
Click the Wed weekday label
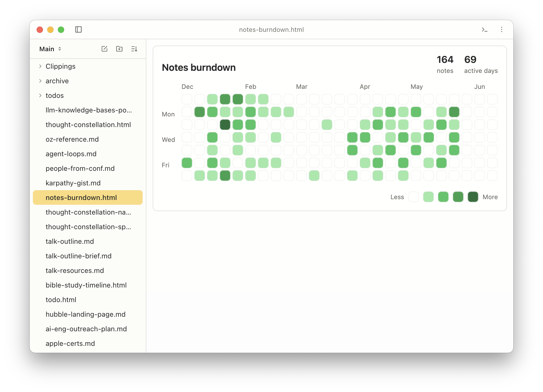pyautogui.click(x=168, y=140)
